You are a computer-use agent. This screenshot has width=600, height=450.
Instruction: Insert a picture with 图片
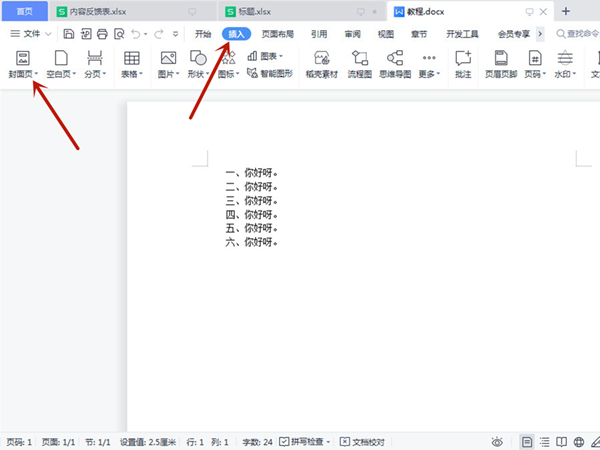coord(168,64)
